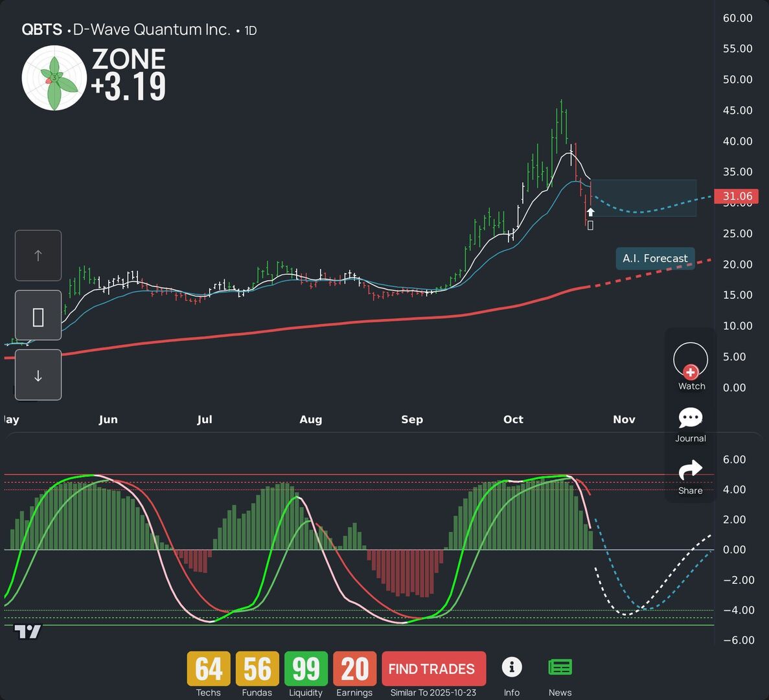The height and width of the screenshot is (700, 769).
Task: Open the Liquidity score 99 badge
Action: (x=306, y=669)
